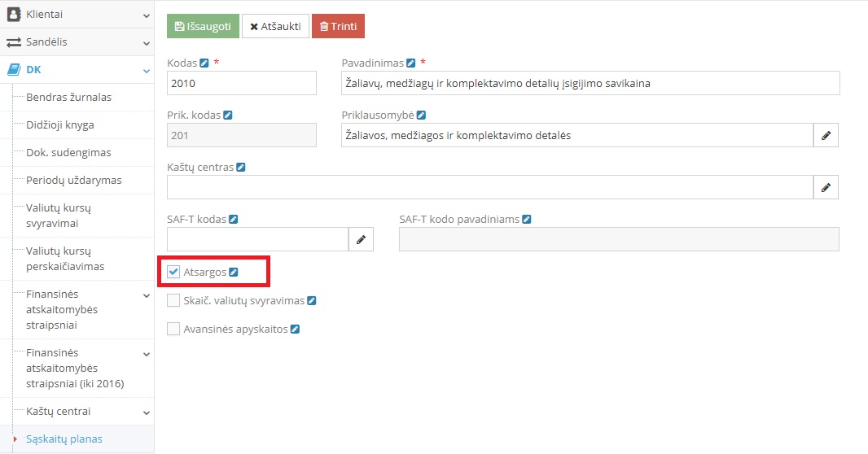Click the edit icon next to Pavadinimas label
868x454 pixels.
(410, 63)
